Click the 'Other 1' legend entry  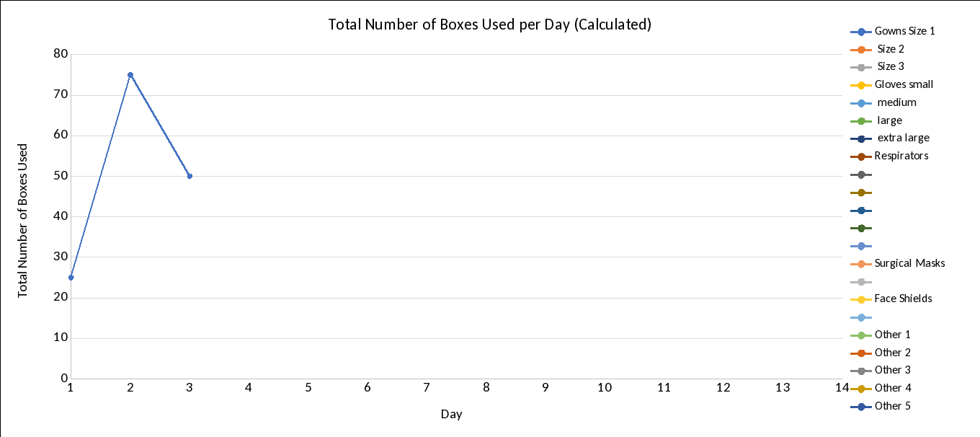892,335
